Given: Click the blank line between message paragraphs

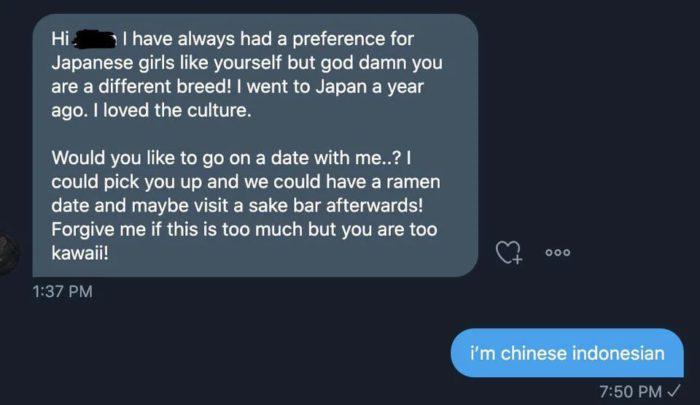Looking at the screenshot, I should coord(250,135).
